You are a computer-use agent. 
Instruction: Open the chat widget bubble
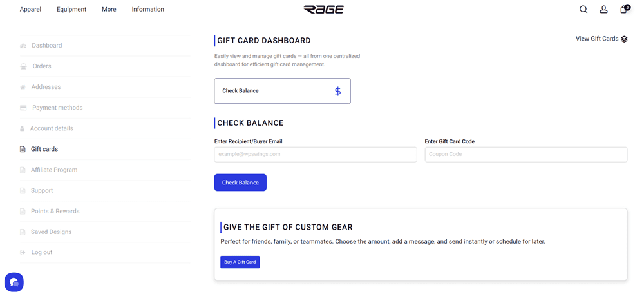[x=14, y=282]
